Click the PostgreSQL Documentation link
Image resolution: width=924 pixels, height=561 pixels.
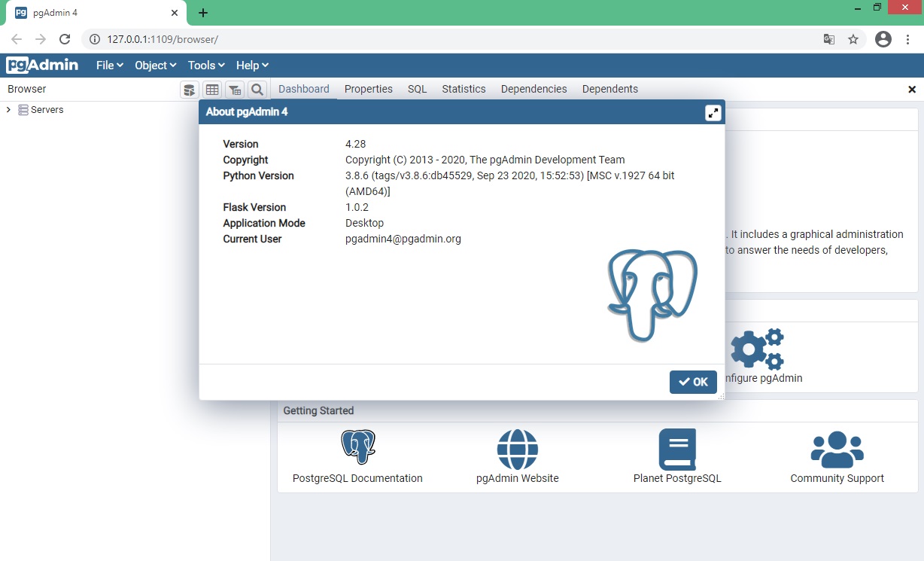[x=357, y=478]
